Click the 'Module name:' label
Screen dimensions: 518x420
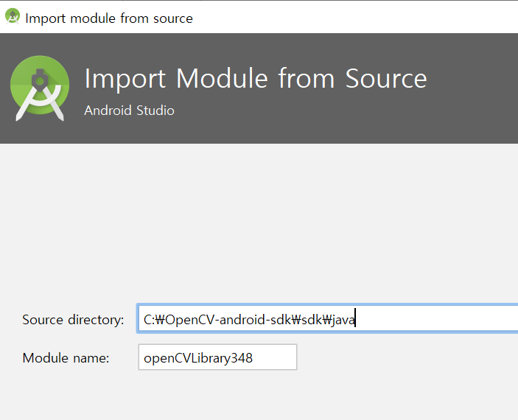66,358
